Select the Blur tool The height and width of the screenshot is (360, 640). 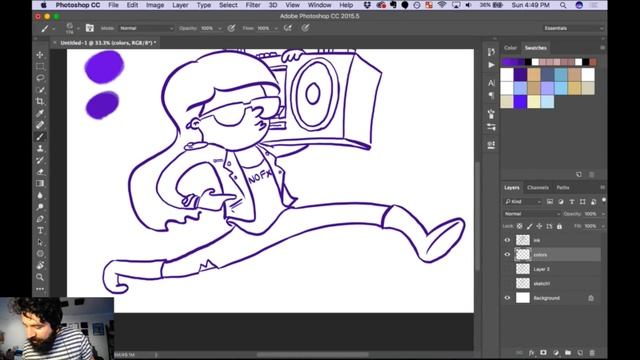coord(40,196)
